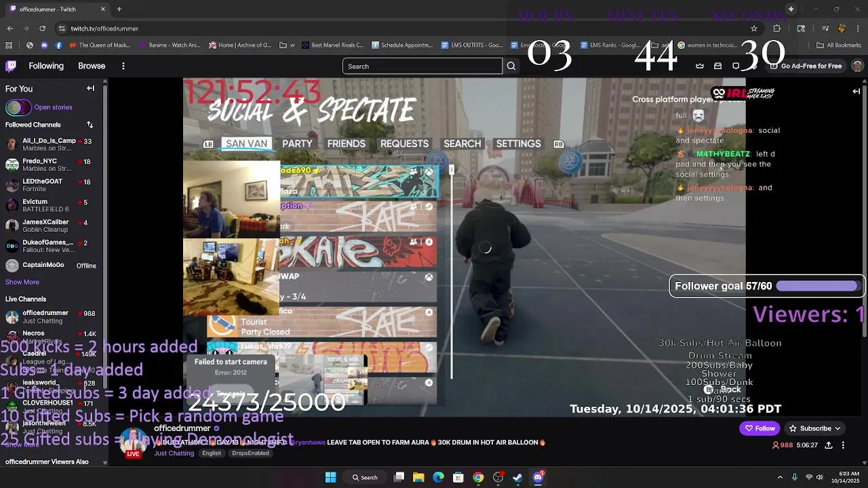Open LEDtheGOAT channel in sidebar
The image size is (868, 488).
(x=52, y=185)
